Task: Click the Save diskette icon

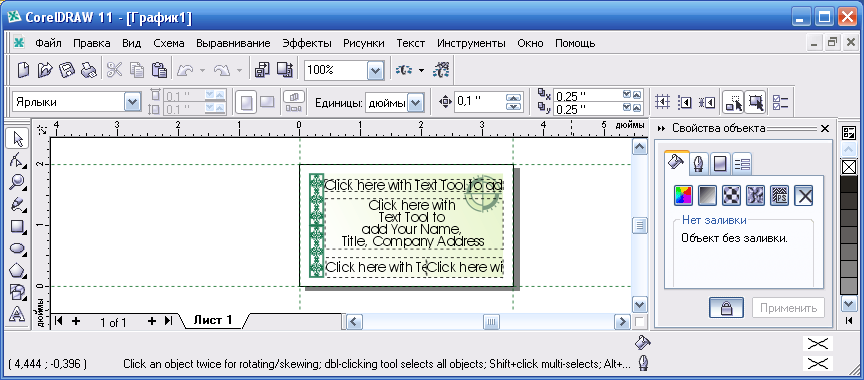Action: (x=66, y=70)
